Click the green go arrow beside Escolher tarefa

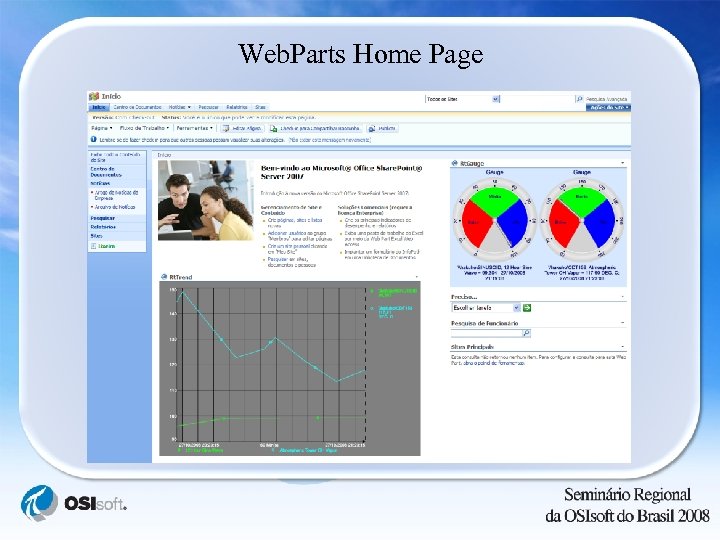(527, 308)
